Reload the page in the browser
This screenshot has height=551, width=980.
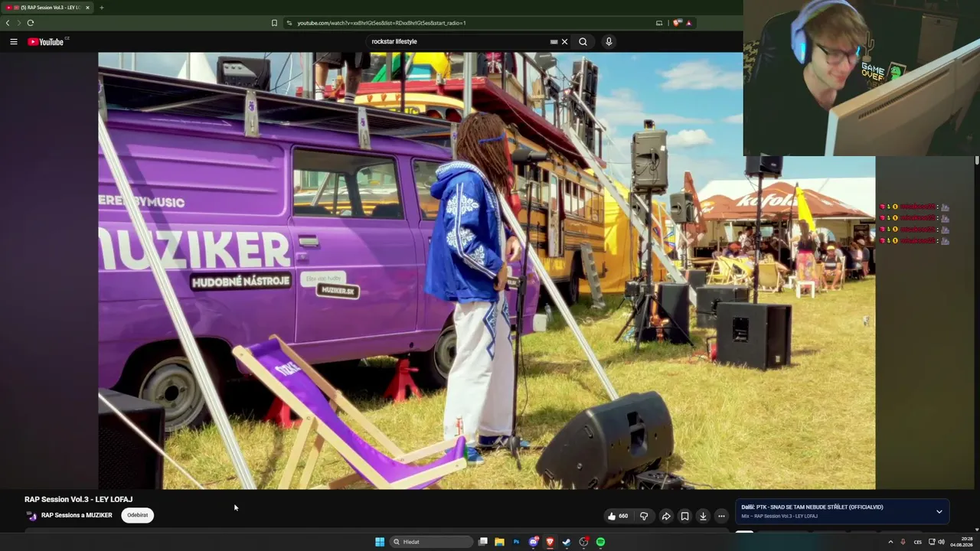tap(31, 23)
